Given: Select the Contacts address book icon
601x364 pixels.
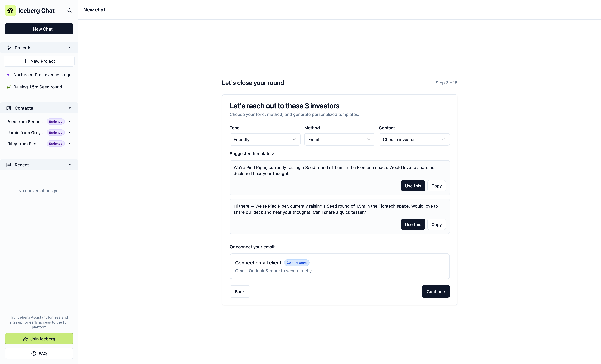Looking at the screenshot, I should (9, 108).
